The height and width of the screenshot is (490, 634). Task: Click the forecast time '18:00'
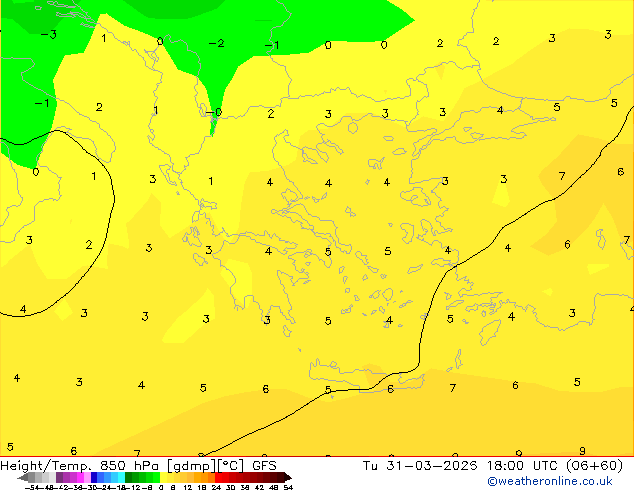505,465
